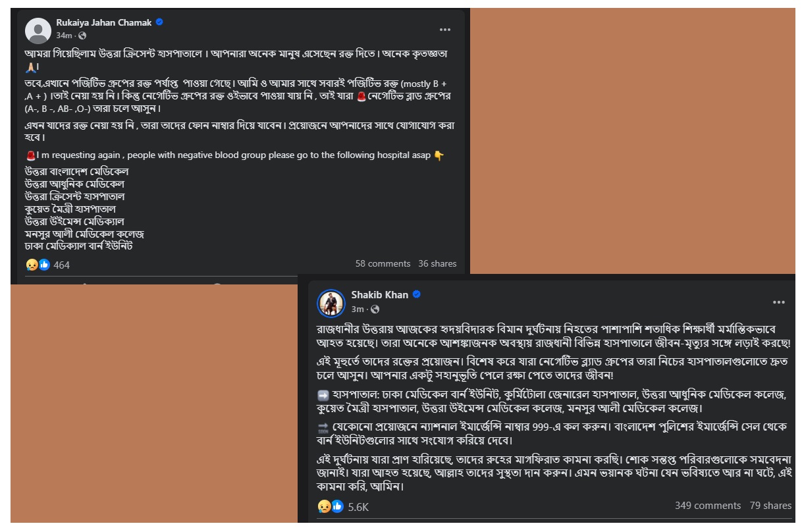This screenshot has height=532, width=802.
Task: Open Rukaiya Jahan Chamak's profile picture
Action: [x=38, y=30]
